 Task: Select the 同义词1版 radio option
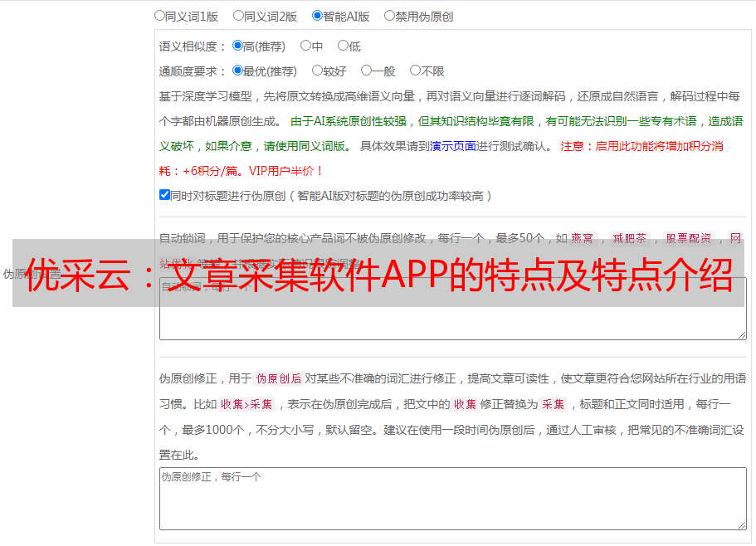coord(159,16)
